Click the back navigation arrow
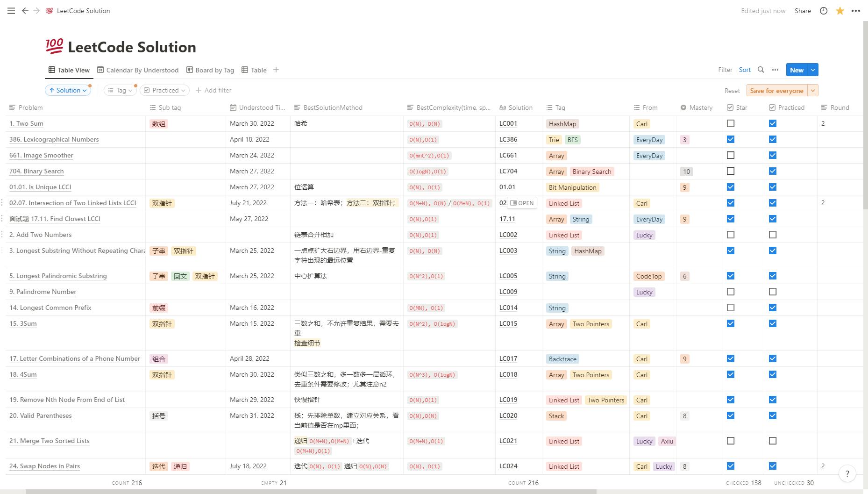The image size is (868, 494). coord(25,10)
